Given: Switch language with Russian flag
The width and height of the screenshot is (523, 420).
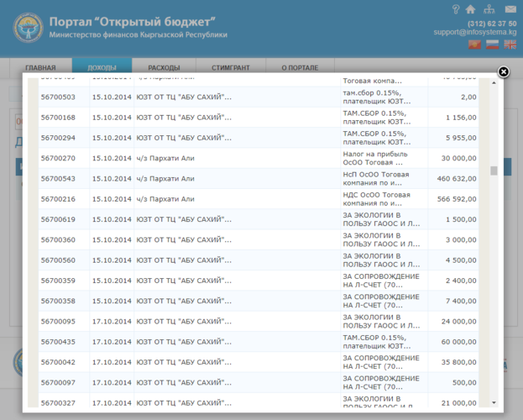Looking at the screenshot, I should pyautogui.click(x=493, y=45).
